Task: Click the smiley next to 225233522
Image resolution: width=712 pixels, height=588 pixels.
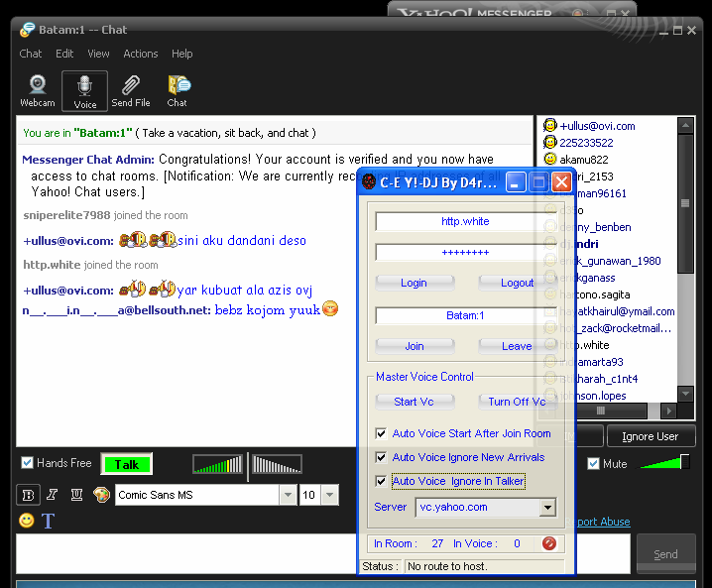Action: pyautogui.click(x=550, y=142)
